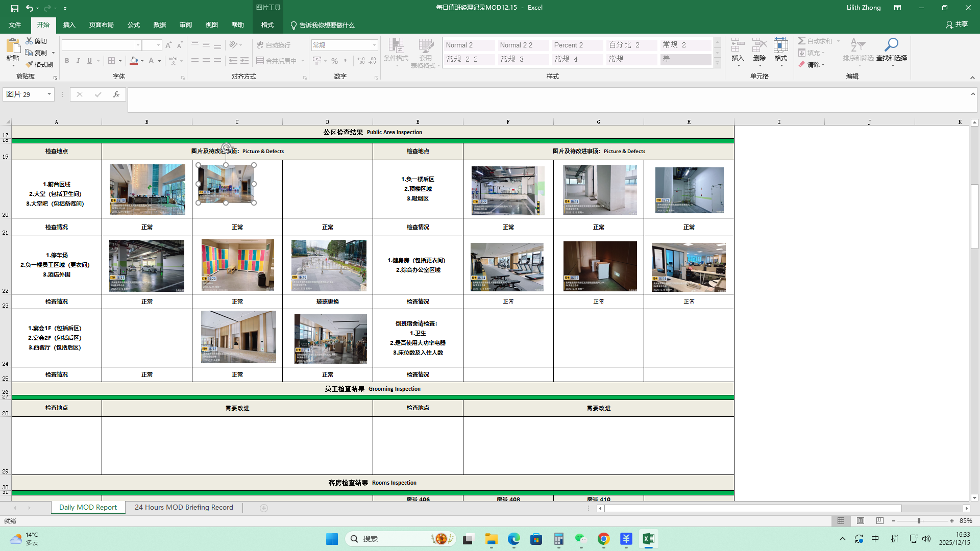
Task: Switch to Page Layout view button
Action: coord(861,521)
